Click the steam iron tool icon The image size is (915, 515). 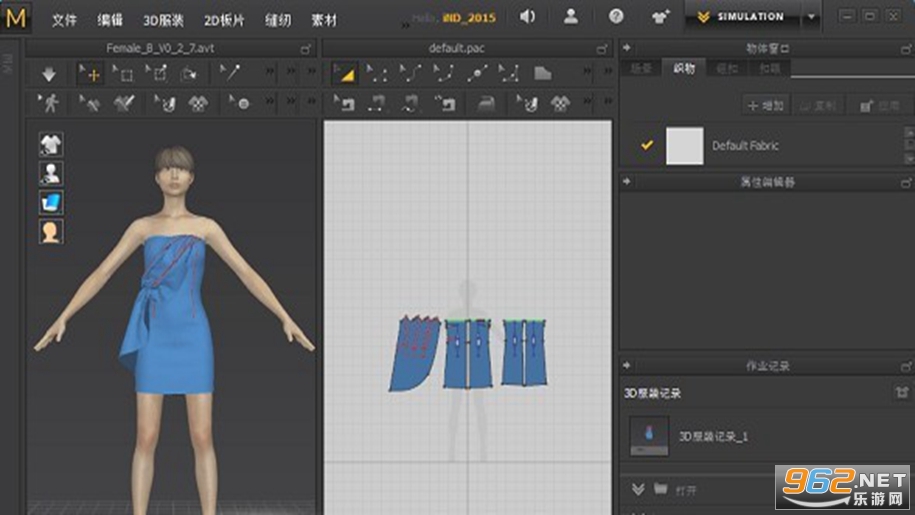(486, 104)
